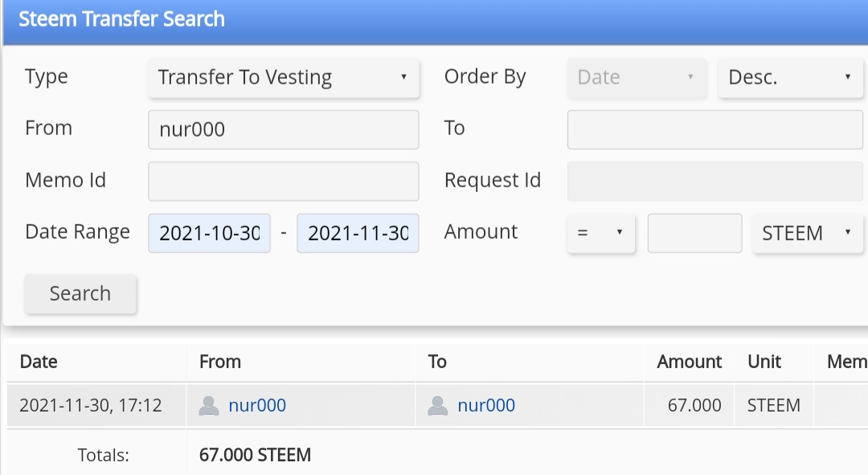Click the start date field 2021-10-30
This screenshot has width=868, height=475.
pyautogui.click(x=210, y=233)
